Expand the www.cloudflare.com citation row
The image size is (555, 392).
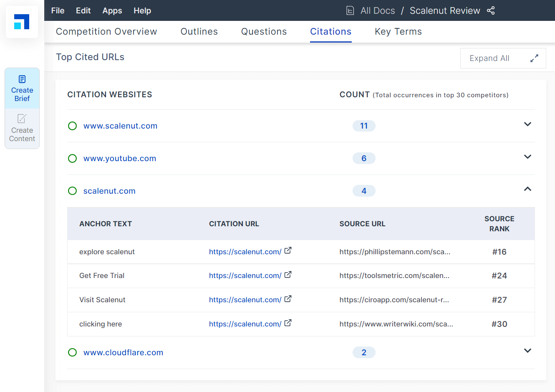click(x=527, y=351)
